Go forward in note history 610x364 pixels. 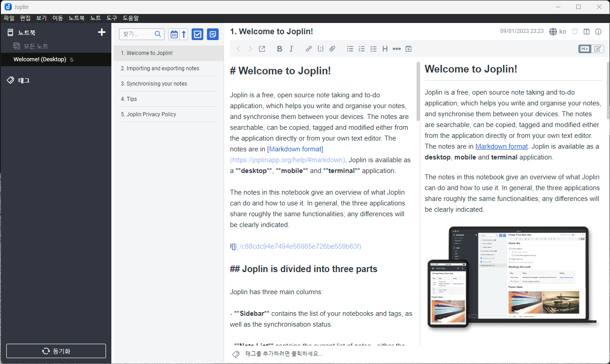[250, 49]
